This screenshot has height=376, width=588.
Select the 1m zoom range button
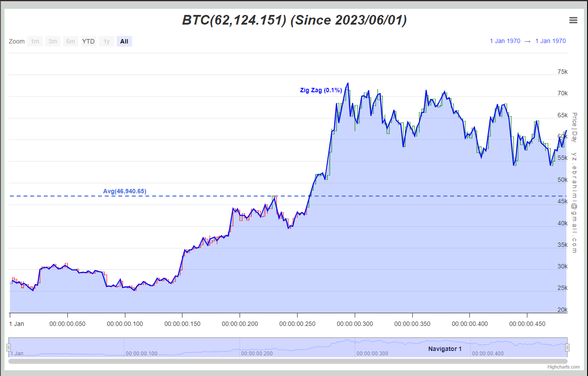(x=35, y=41)
